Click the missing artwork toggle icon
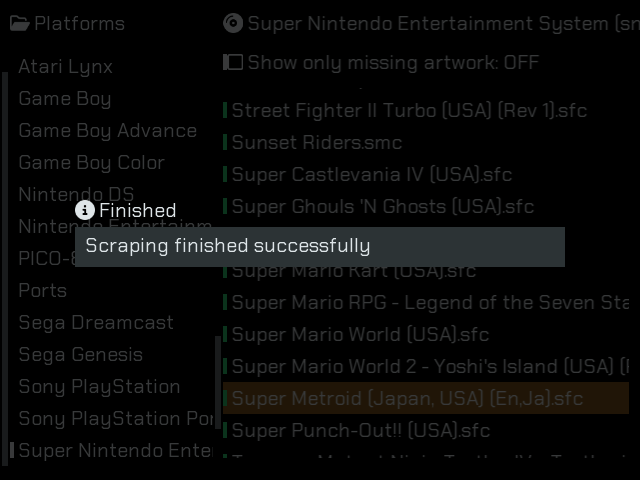The width and height of the screenshot is (640, 480). click(x=233, y=62)
